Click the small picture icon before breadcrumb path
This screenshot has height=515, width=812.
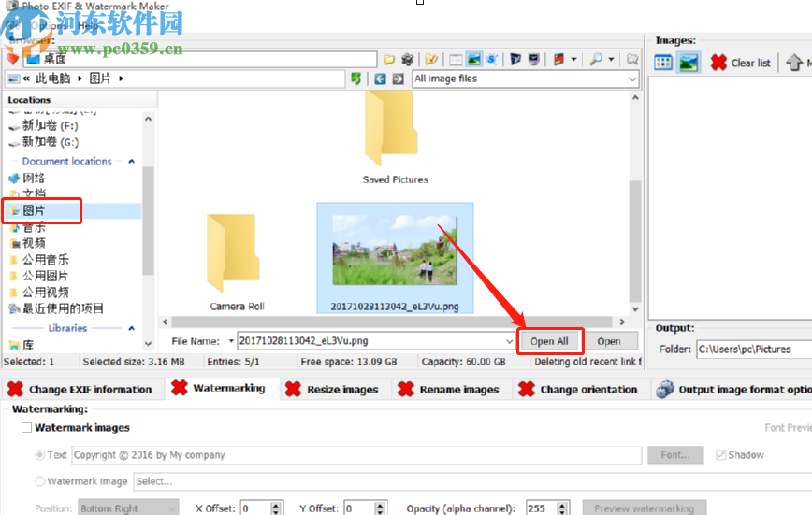pos(14,79)
